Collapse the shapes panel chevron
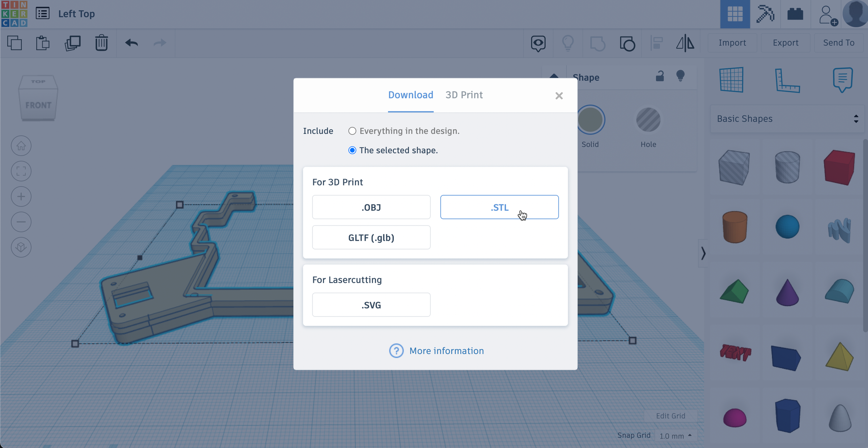Viewport: 868px width, 448px height. point(703,253)
